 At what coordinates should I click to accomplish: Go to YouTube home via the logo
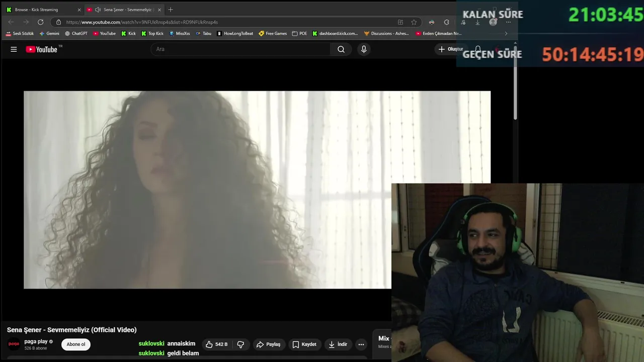click(x=42, y=49)
